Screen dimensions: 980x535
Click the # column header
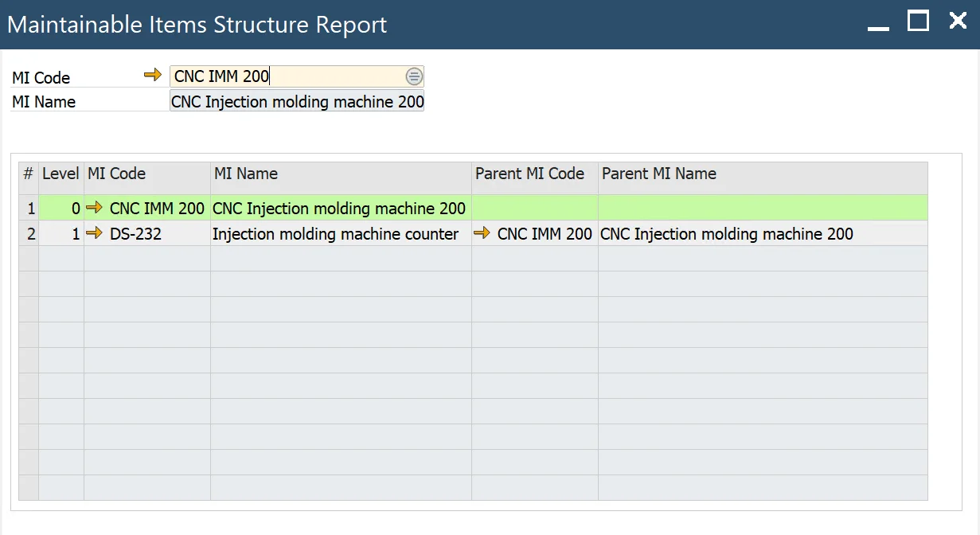coord(29,174)
